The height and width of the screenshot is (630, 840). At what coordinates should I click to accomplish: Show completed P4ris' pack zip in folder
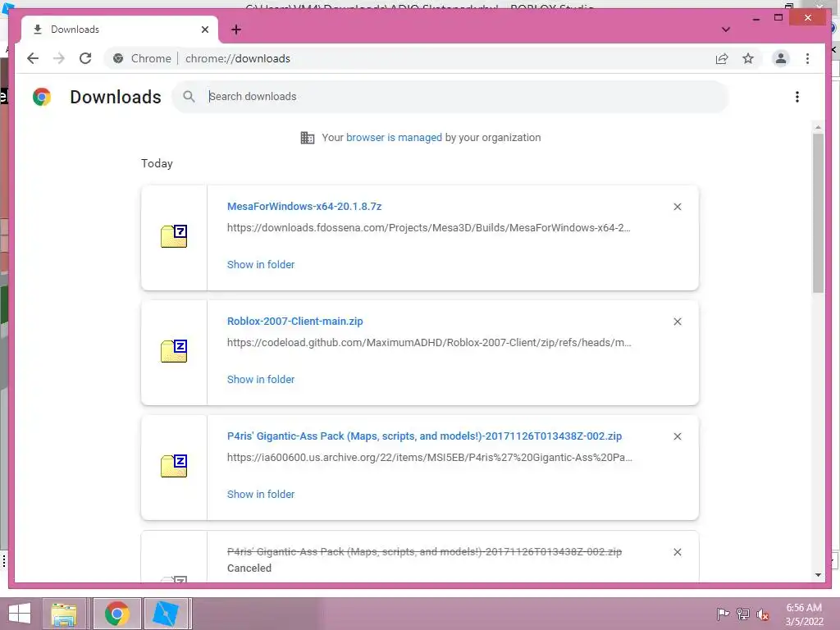261,495
